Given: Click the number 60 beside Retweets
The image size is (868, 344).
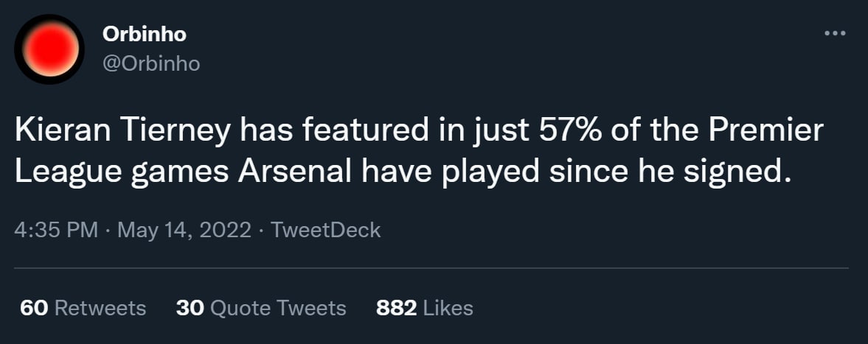Looking at the screenshot, I should click(x=34, y=307).
